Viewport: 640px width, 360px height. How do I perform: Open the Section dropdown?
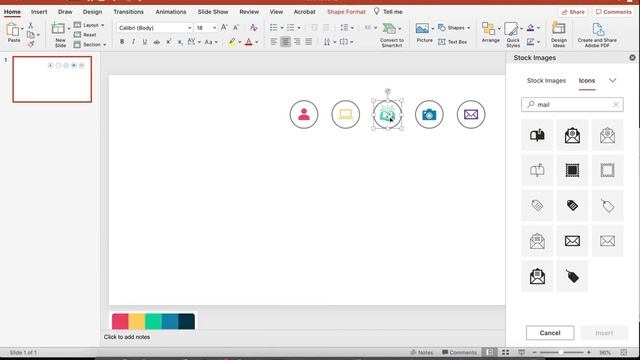click(90, 44)
